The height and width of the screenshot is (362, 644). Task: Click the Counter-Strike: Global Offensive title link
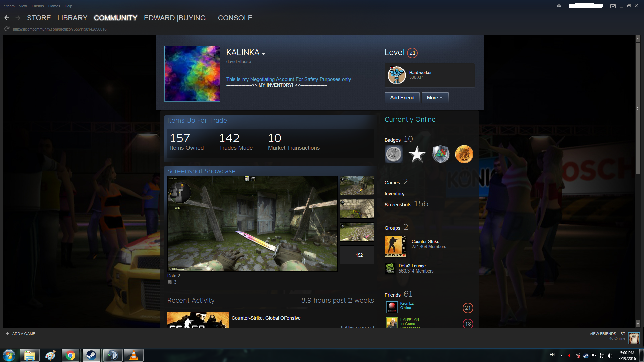[266, 318]
